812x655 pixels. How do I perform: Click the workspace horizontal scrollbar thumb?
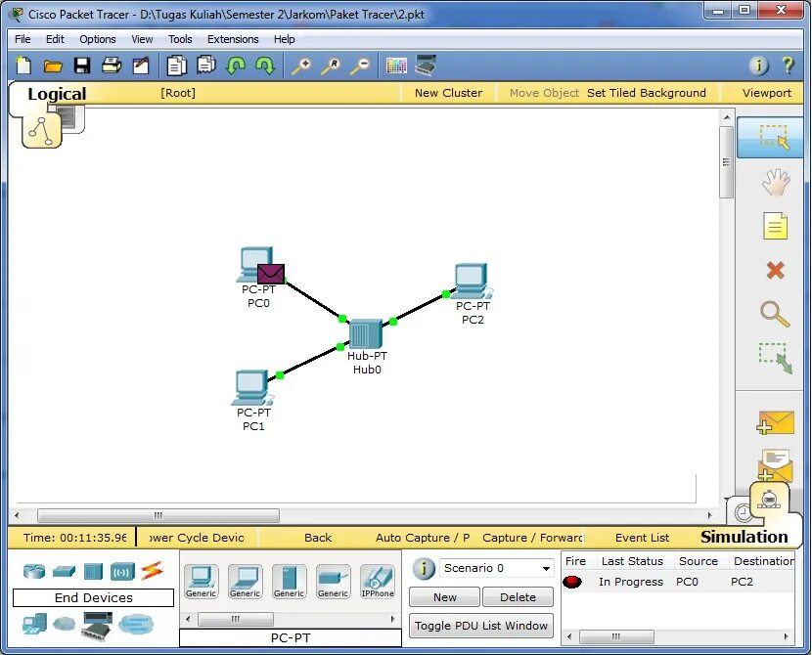click(158, 515)
